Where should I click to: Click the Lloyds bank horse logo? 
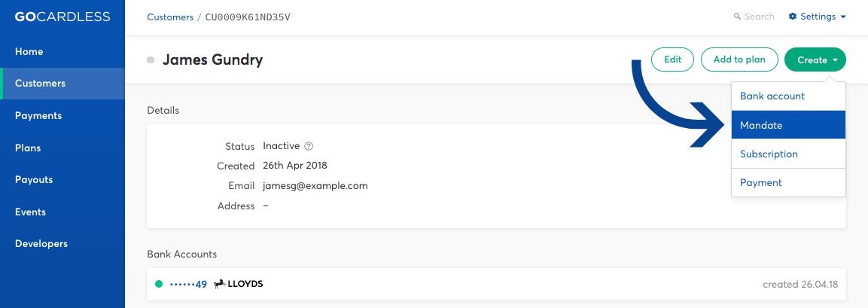coord(220,284)
